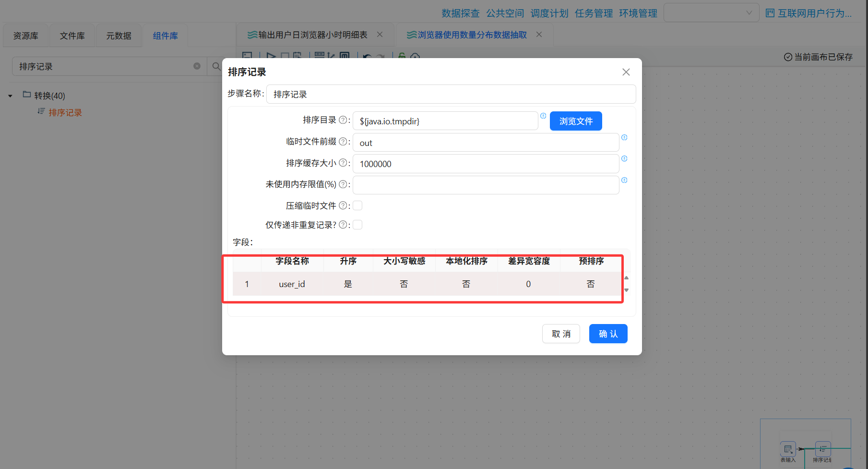The height and width of the screenshot is (469, 868).
Task: Click the 是 cell under 升序
Action: (348, 284)
